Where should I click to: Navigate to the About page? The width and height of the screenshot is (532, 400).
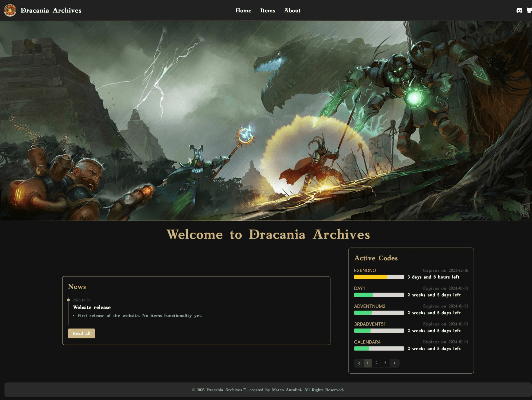[x=292, y=10]
